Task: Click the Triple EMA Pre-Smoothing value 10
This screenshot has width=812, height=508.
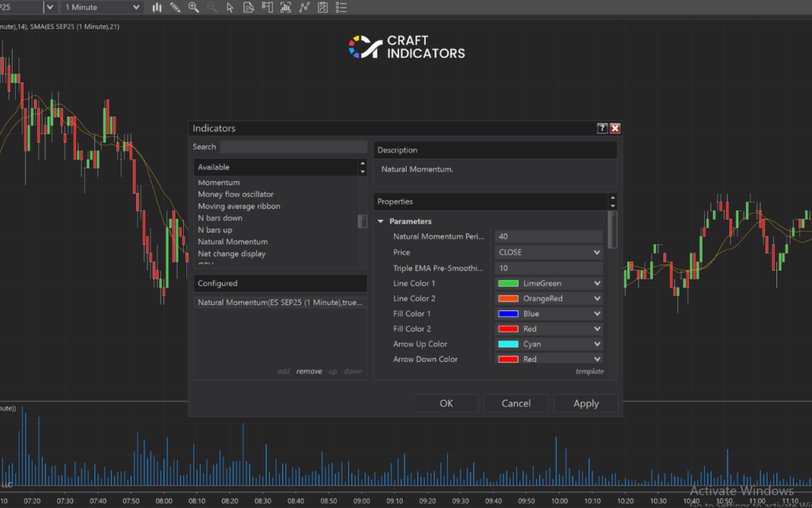Action: click(x=549, y=268)
